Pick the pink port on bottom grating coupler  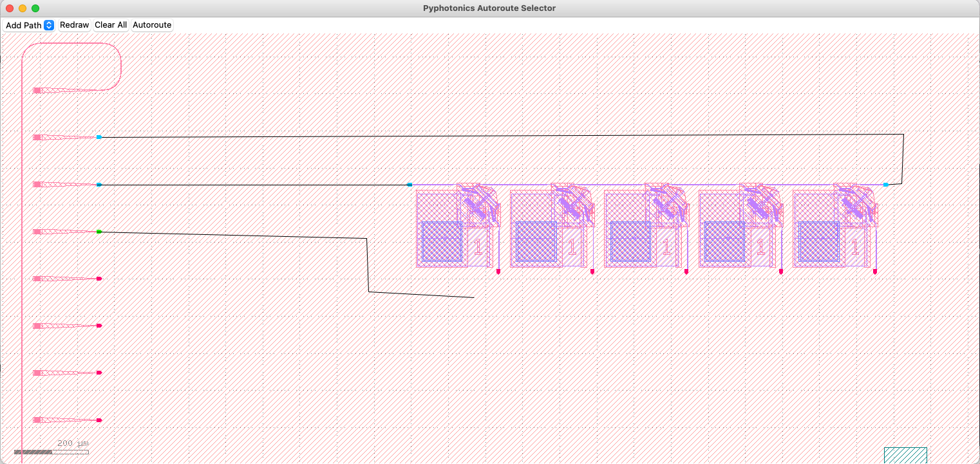click(99, 420)
